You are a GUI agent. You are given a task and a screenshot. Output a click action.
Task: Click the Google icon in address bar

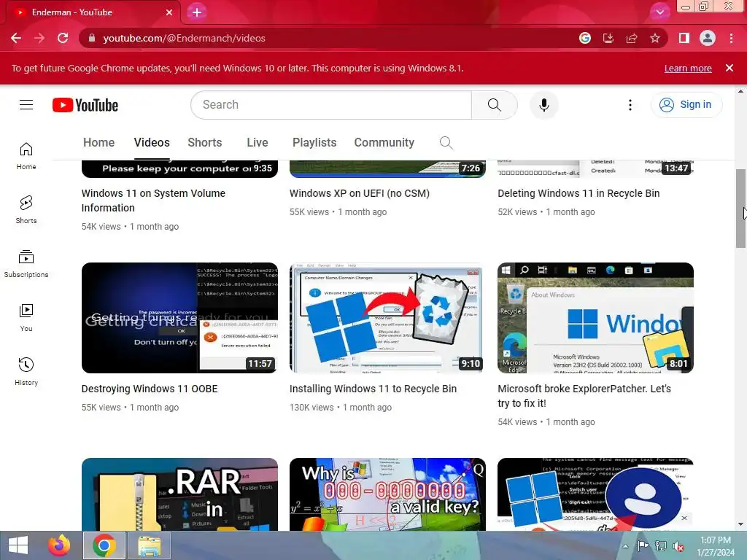tap(584, 38)
